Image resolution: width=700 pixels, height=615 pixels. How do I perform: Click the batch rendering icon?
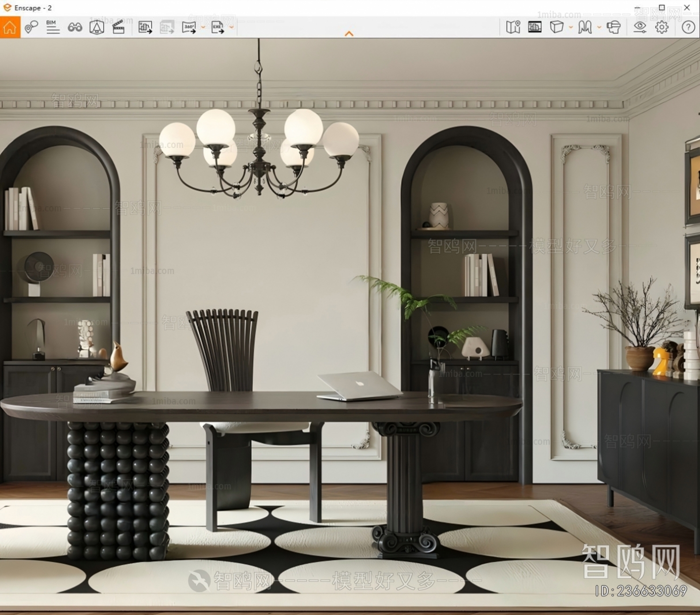(x=167, y=27)
